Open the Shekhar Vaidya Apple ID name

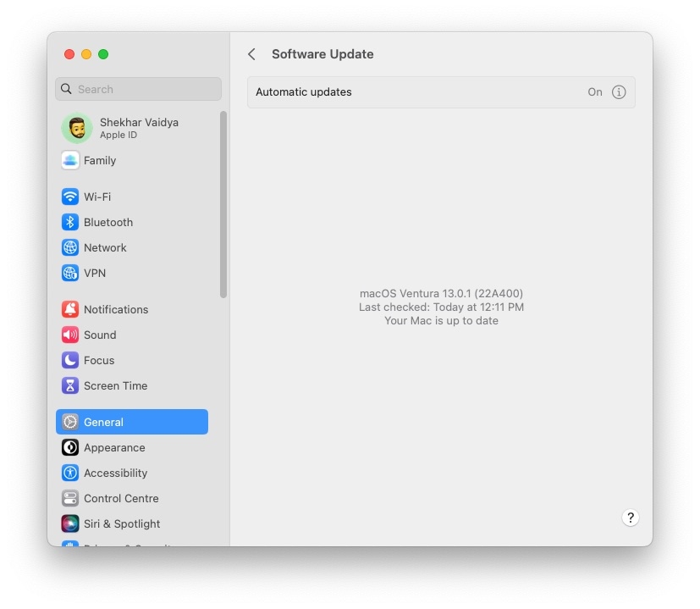point(139,123)
